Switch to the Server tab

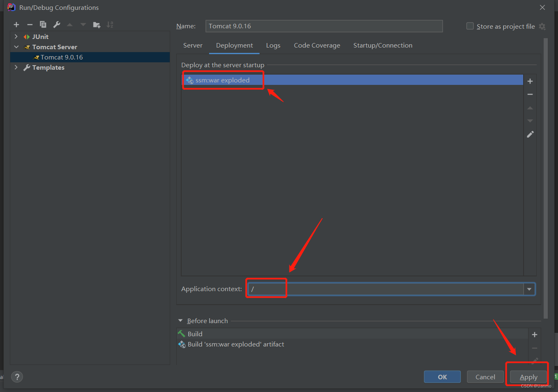193,46
